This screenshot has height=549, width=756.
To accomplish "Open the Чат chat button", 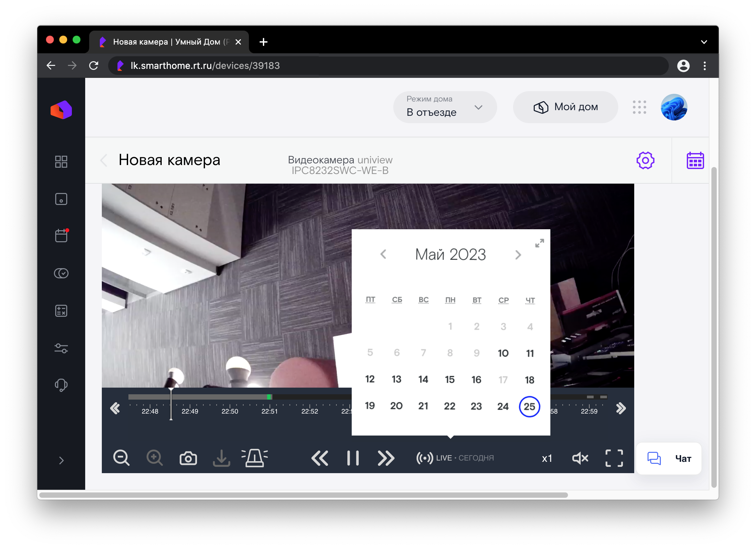I will 668,459.
